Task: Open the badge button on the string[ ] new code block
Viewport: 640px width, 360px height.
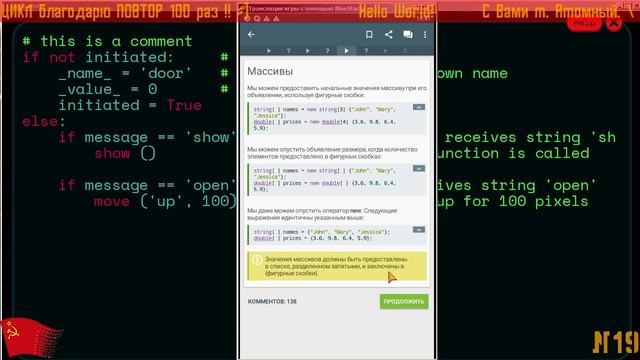Action: (x=419, y=168)
